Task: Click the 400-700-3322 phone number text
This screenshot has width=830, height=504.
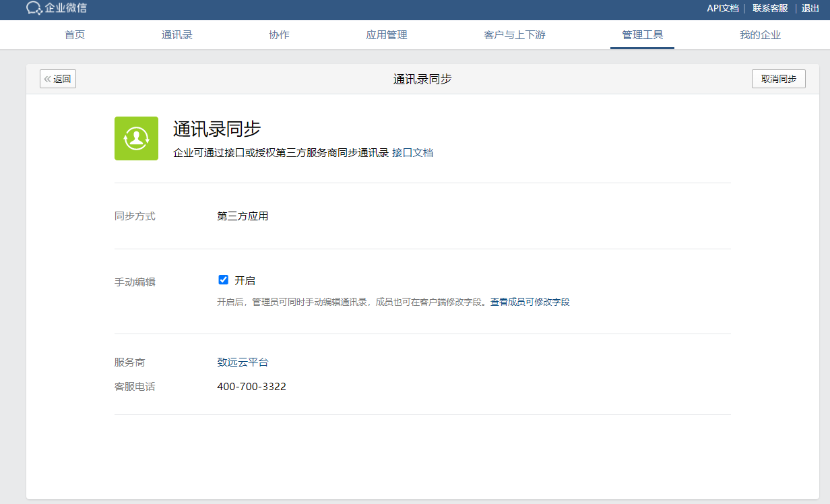Action: point(251,387)
